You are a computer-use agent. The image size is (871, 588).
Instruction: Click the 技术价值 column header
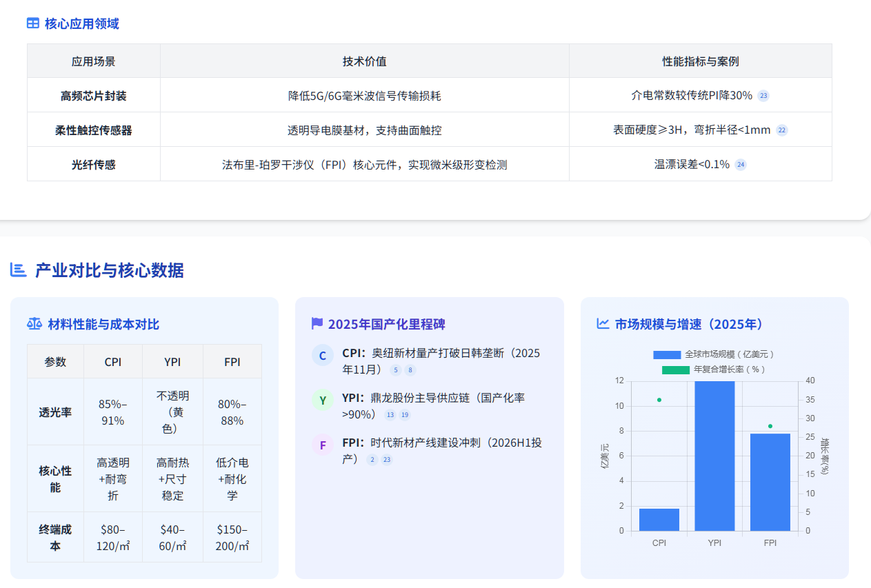(364, 61)
